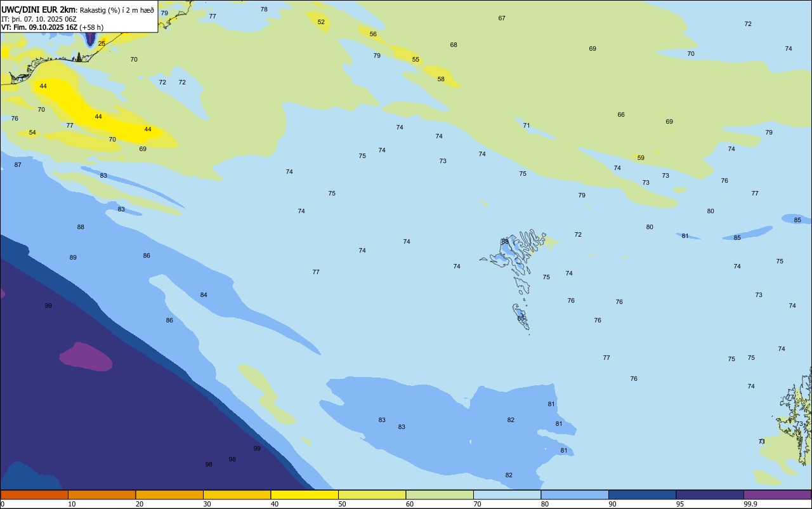
Task: Click the '30' legend scale label
Action: click(x=207, y=504)
